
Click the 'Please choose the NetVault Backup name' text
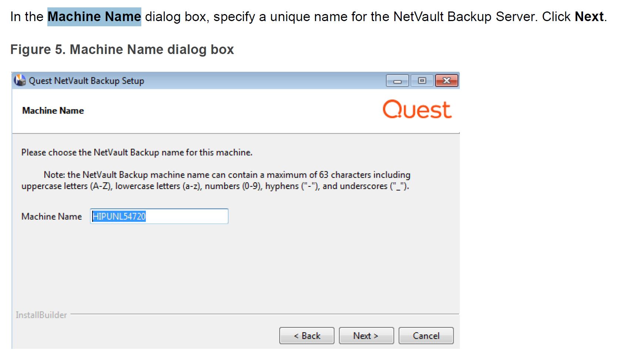click(137, 152)
